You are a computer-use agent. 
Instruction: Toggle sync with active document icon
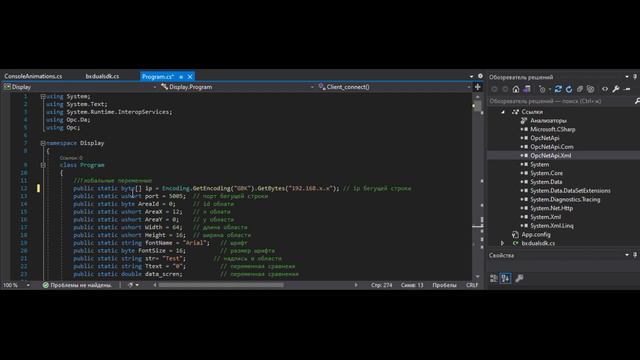pos(558,89)
